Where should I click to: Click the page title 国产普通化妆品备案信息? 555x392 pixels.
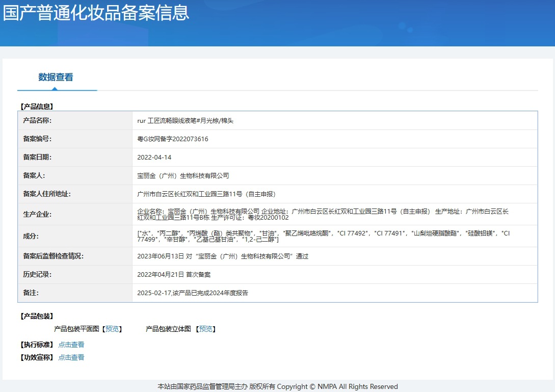pos(96,13)
